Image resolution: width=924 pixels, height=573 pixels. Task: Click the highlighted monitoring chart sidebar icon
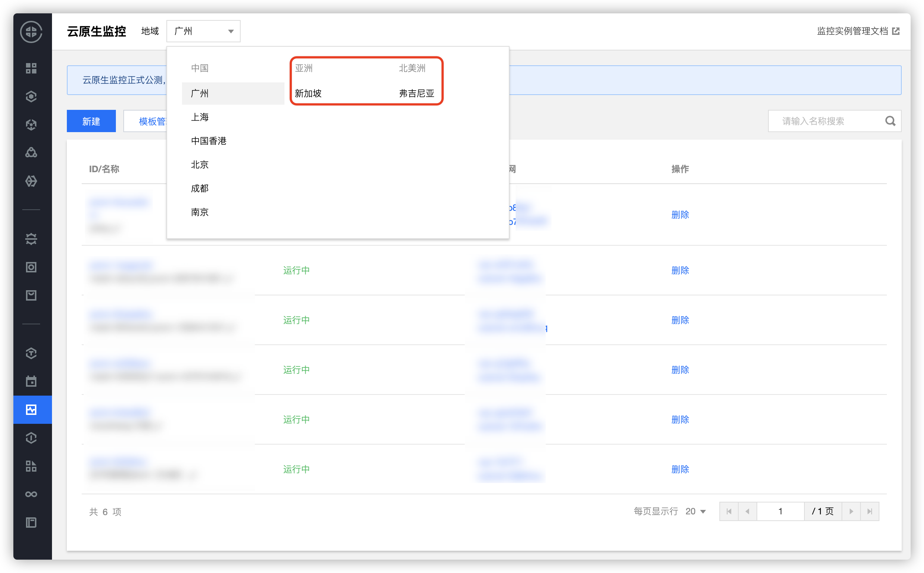(31, 410)
